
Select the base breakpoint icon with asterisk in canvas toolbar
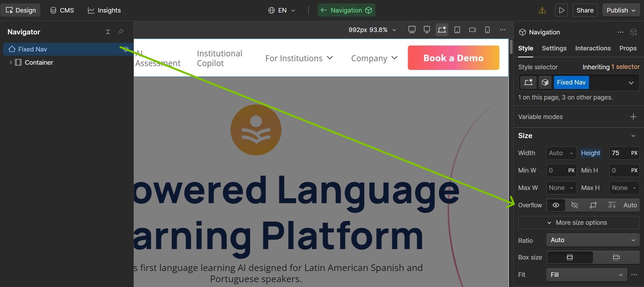point(442,30)
